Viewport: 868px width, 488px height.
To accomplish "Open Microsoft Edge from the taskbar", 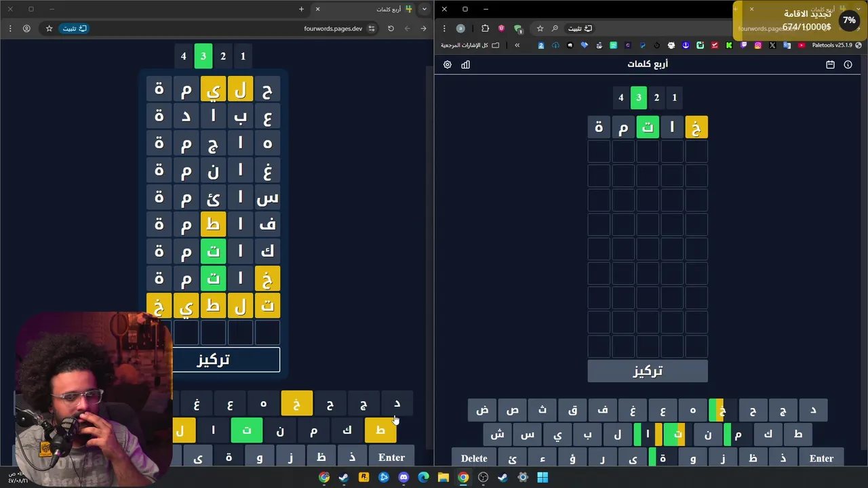I will (x=423, y=477).
